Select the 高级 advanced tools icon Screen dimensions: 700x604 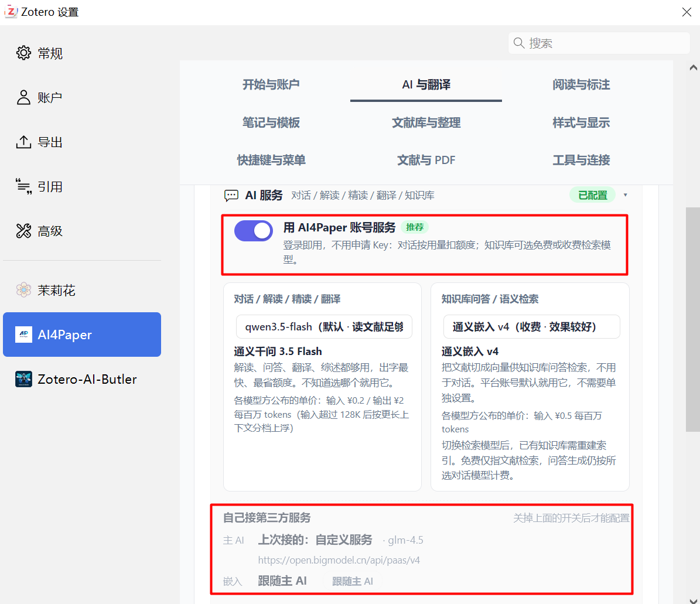click(23, 231)
